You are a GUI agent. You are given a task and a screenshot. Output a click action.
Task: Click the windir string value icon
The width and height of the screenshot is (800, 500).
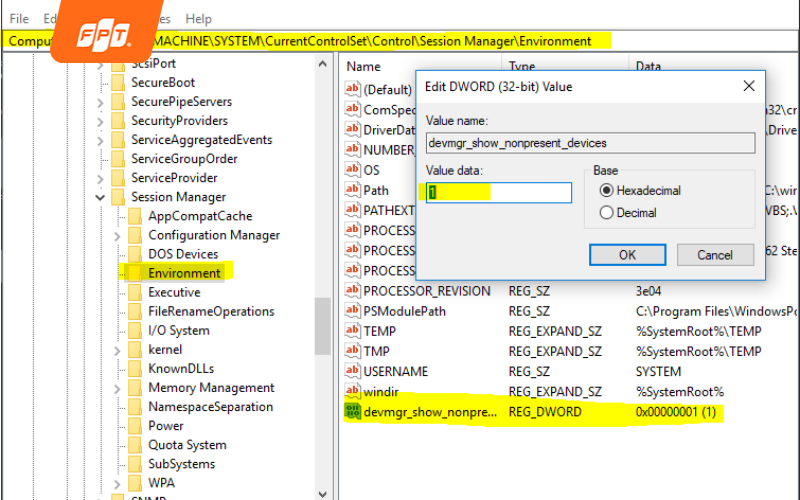pyautogui.click(x=352, y=391)
